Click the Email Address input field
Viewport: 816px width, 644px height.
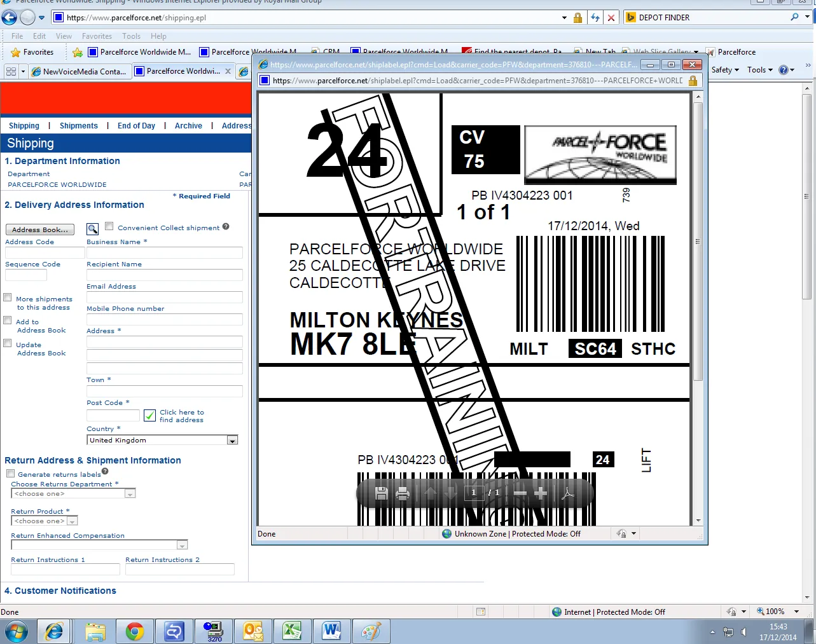click(x=165, y=297)
